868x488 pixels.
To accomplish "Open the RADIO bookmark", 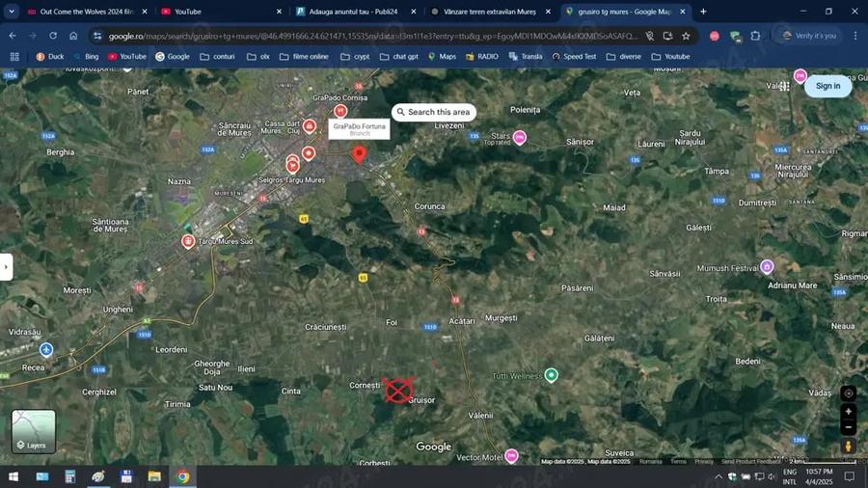I will [482, 57].
